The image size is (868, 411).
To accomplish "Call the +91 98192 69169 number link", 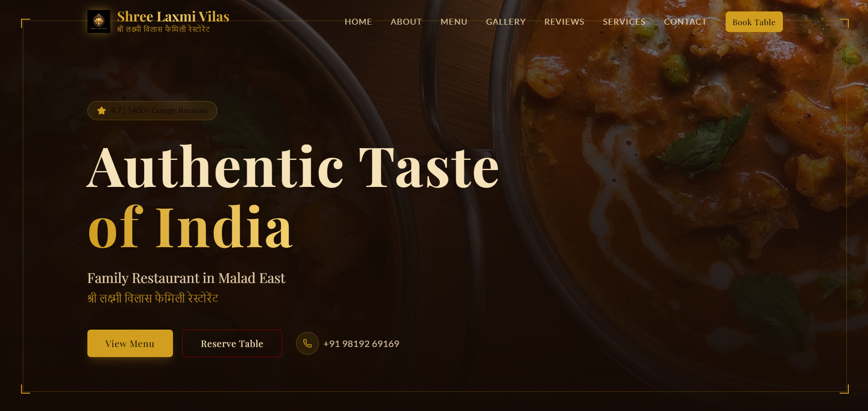I will point(361,344).
